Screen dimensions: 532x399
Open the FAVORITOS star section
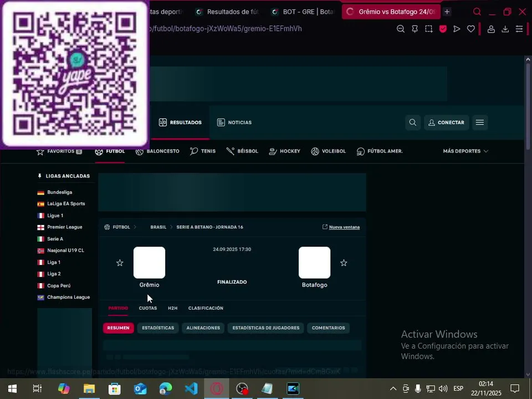(x=59, y=151)
